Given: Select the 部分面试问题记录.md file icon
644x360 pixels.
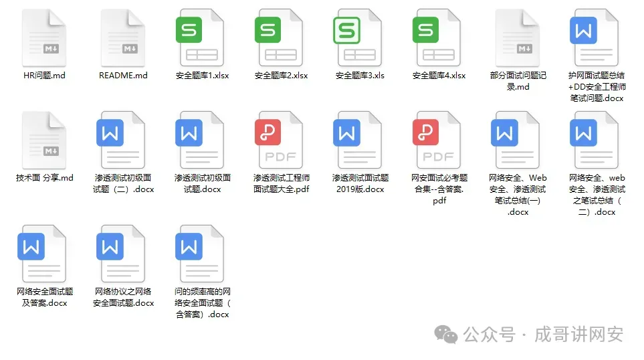Looking at the screenshot, I should tap(518, 38).
